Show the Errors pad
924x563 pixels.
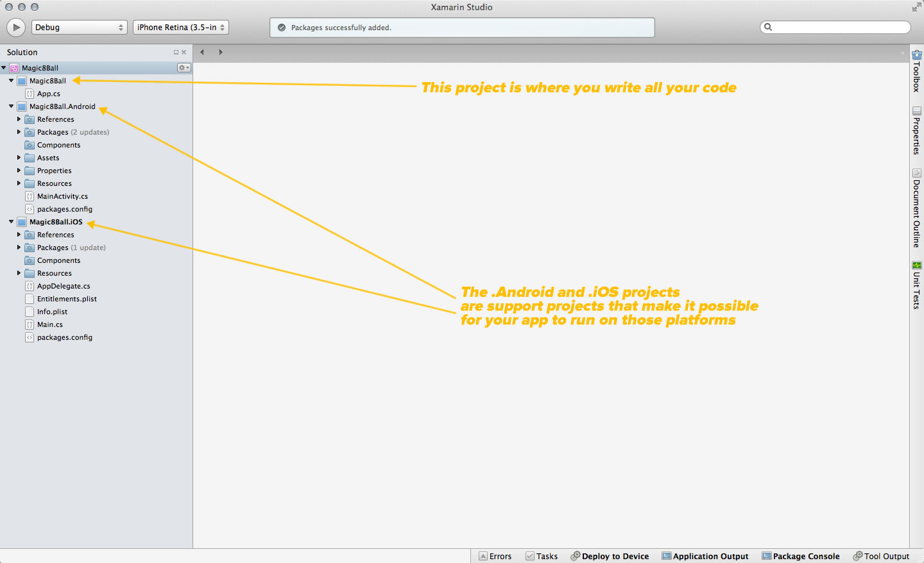pos(495,556)
